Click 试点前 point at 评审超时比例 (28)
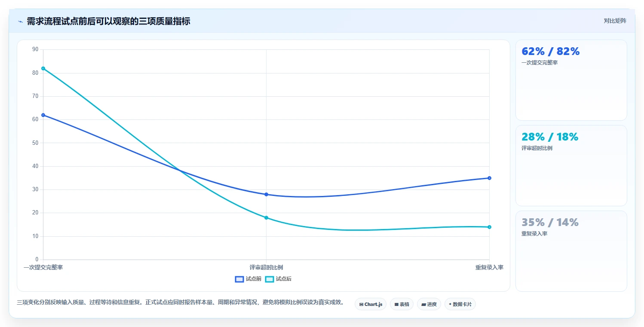The width and height of the screenshot is (644, 327). point(266,194)
